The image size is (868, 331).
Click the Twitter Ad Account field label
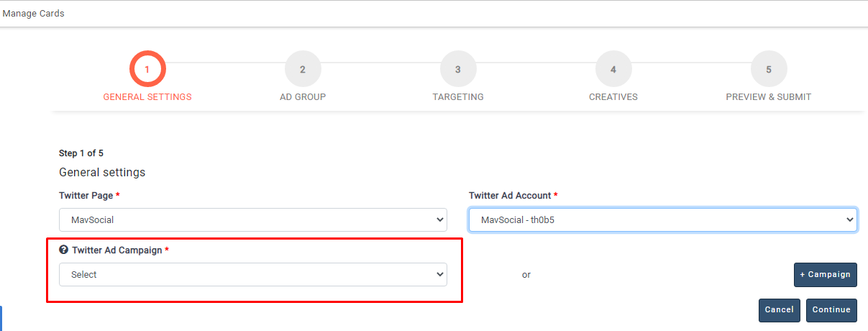tap(510, 196)
